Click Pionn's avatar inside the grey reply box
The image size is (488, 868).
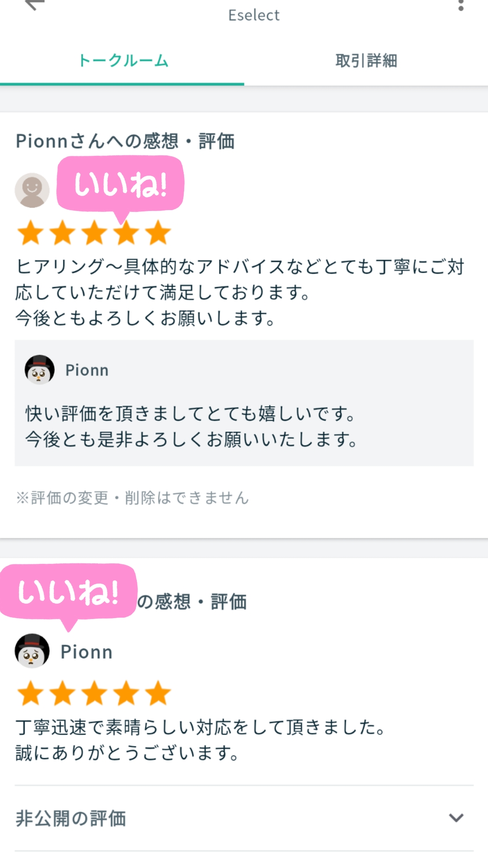tap(39, 370)
